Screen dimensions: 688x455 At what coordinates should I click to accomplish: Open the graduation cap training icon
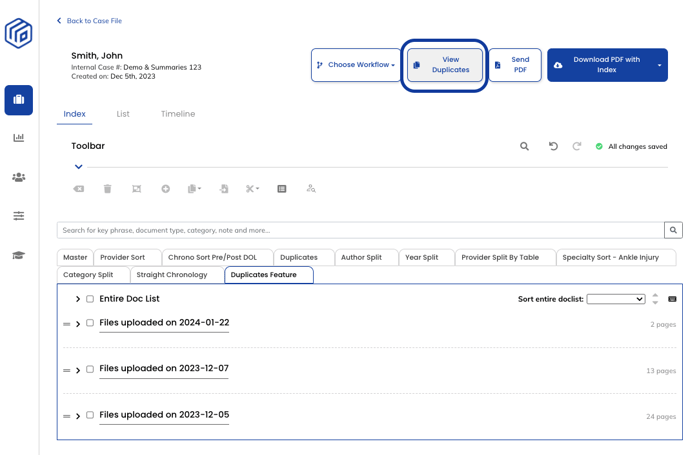(18, 255)
